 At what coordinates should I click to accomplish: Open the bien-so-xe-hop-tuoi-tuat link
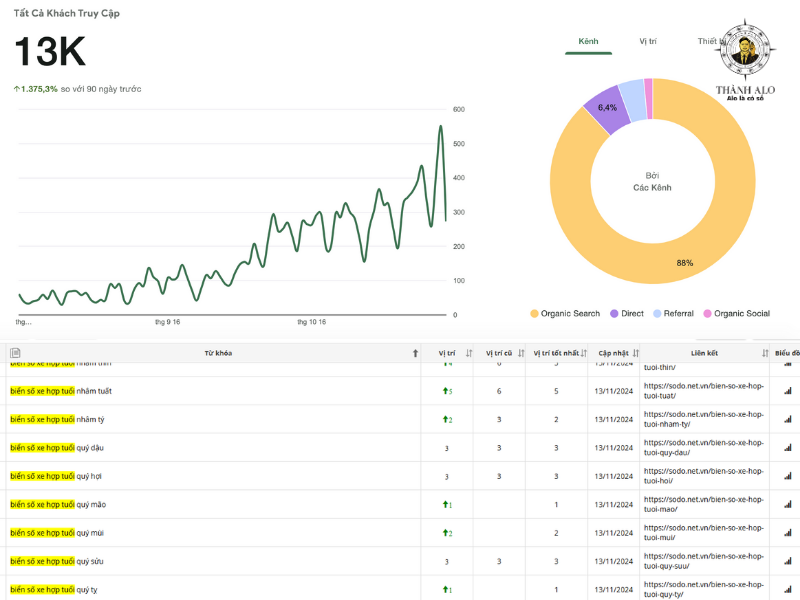[x=703, y=391]
